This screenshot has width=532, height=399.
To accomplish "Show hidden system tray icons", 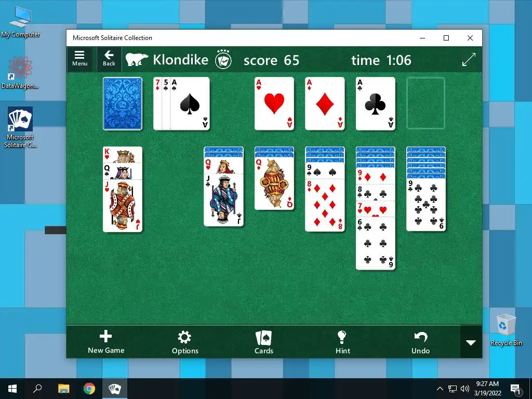I will 440,389.
